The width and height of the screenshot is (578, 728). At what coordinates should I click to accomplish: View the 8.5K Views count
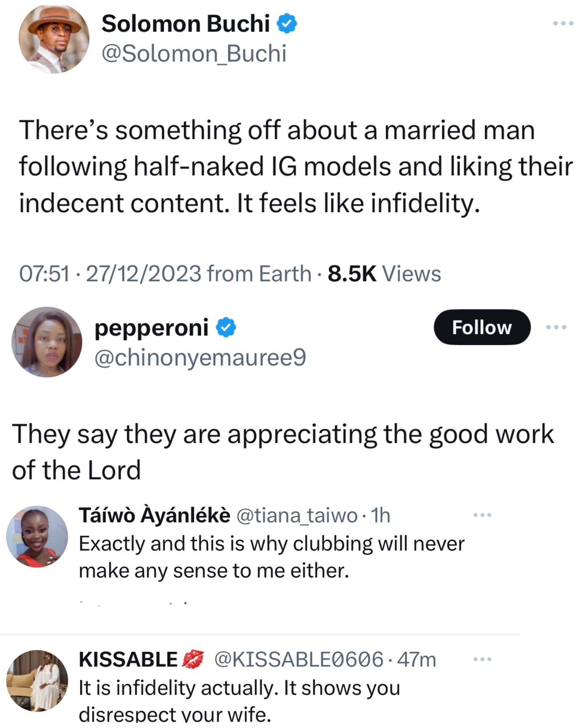click(x=385, y=274)
